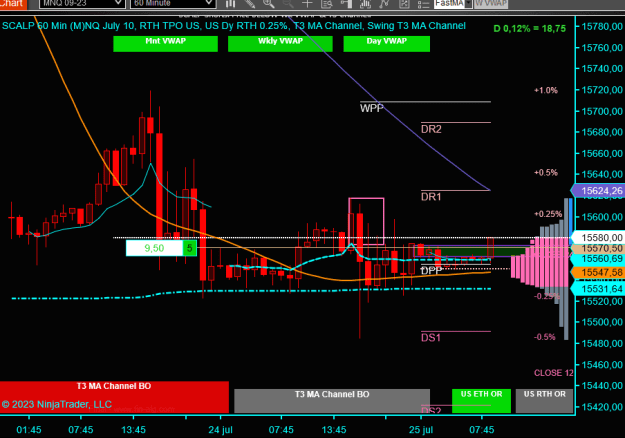Click the 15570,50 tan price marker

click(x=599, y=248)
